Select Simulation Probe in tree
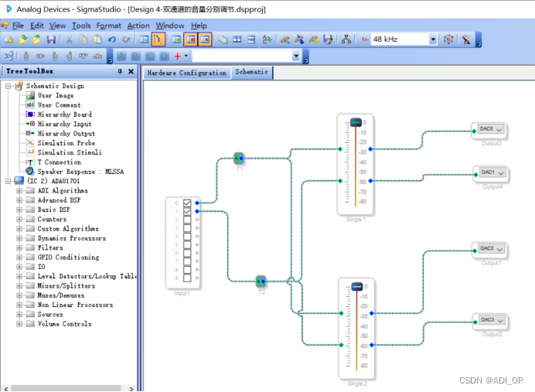 coord(66,143)
